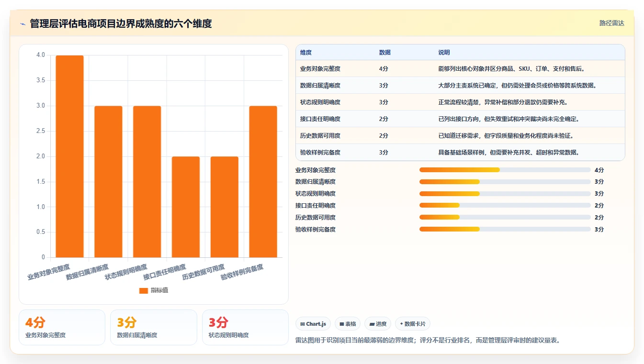Click the 维度 table column header
The image size is (644, 364).
pos(306,53)
